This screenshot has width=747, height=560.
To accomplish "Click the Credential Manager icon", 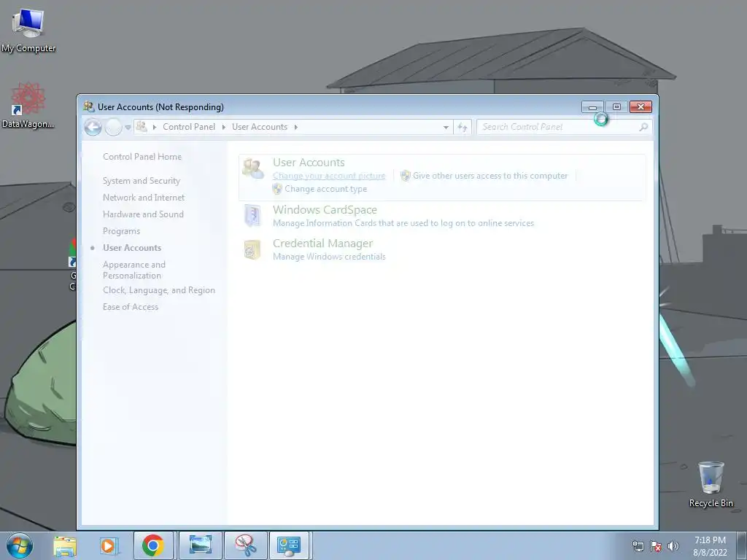I will pyautogui.click(x=252, y=249).
